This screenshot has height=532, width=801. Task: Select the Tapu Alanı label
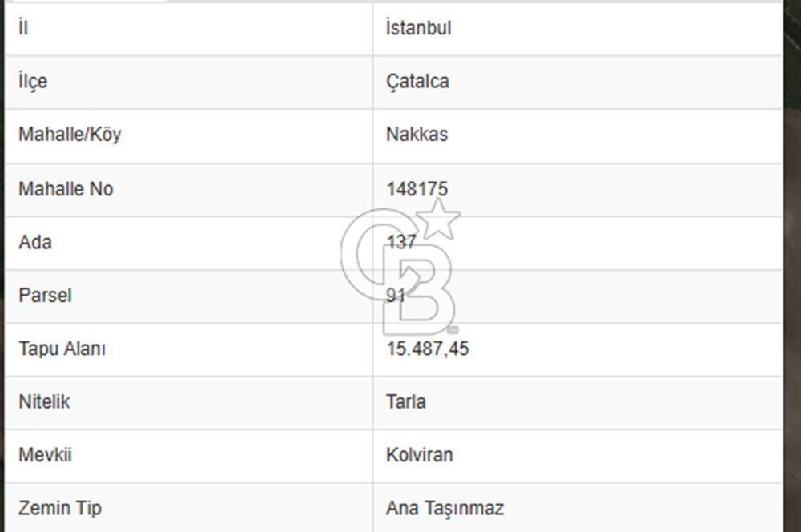tap(62, 349)
